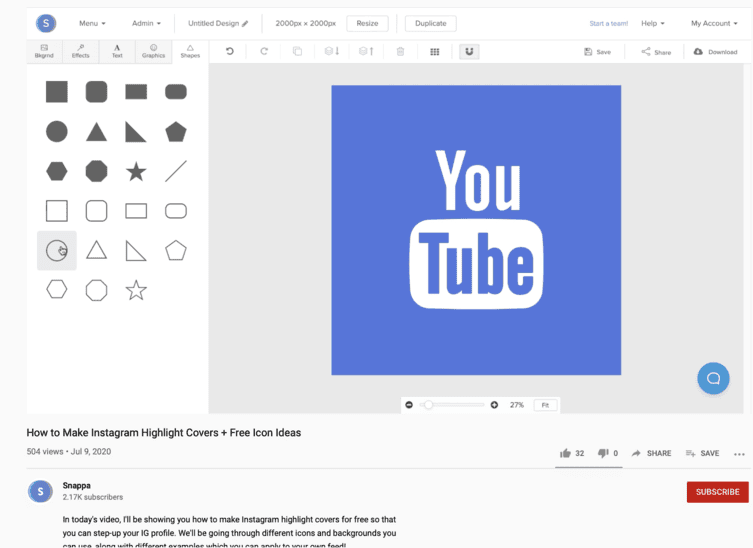
Task: Expand the Help dropdown
Action: (x=653, y=23)
